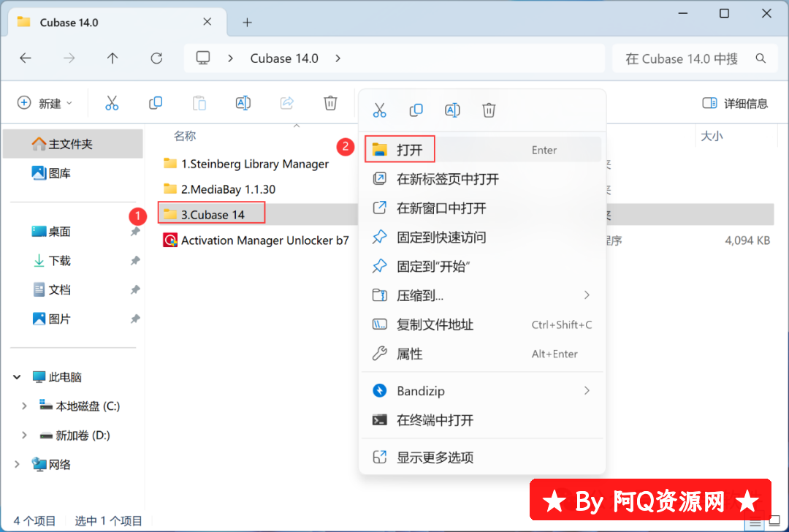Choose 在新窗口中打开
Viewport: 789px width, 532px height.
point(483,208)
